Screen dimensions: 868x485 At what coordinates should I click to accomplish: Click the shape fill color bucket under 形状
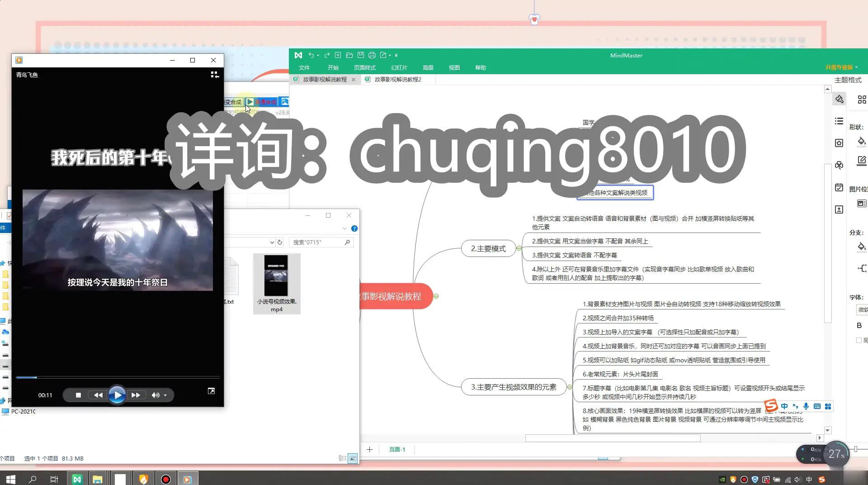point(862,142)
